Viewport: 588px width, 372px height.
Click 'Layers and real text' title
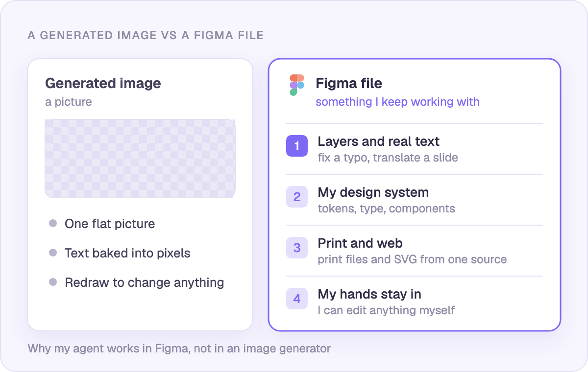(379, 141)
